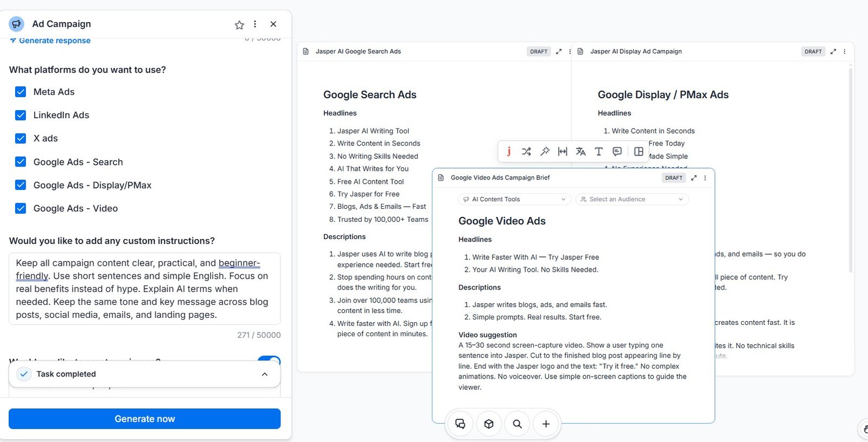This screenshot has width=868, height=442.
Task: Click the shuffle/remix icon in floating toolbar
Action: (x=526, y=151)
